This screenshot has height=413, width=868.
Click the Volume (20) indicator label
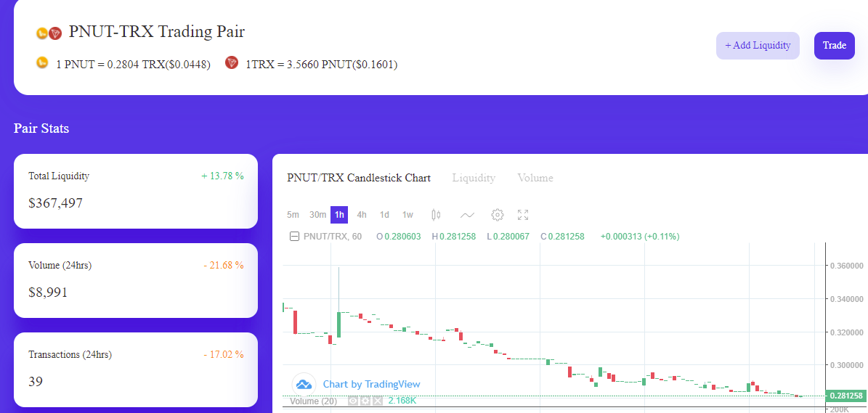[x=313, y=401]
